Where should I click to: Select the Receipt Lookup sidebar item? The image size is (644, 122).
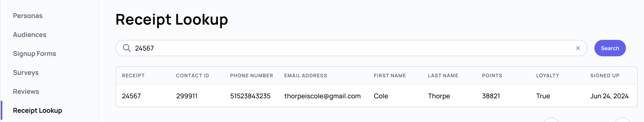tap(38, 110)
